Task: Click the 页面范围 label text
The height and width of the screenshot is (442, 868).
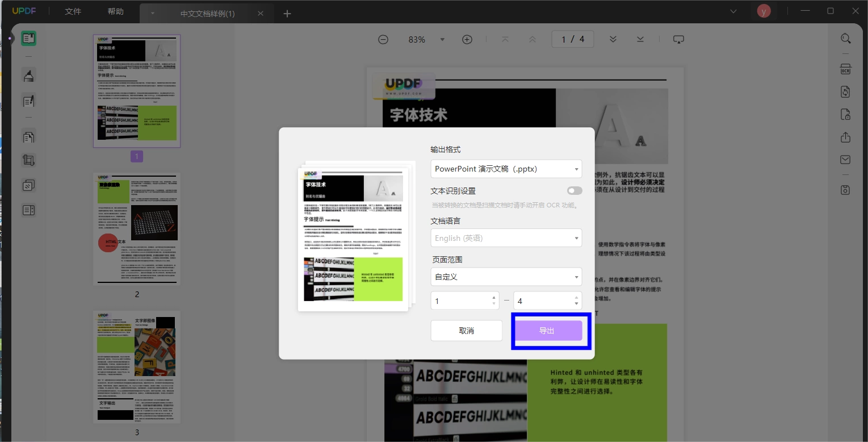Action: tap(447, 260)
